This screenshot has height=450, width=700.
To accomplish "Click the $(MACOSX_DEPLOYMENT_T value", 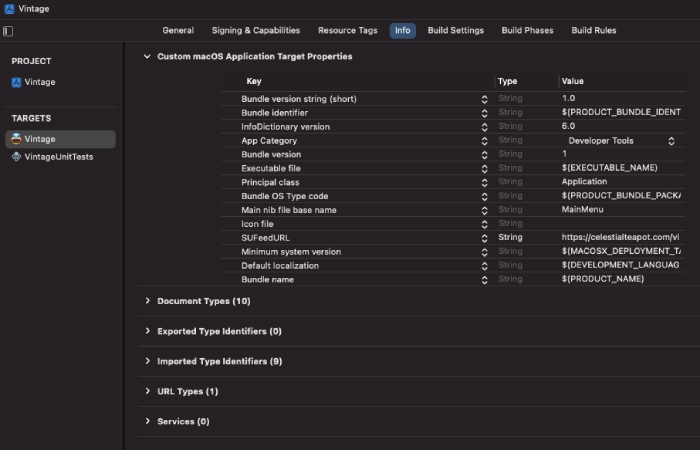I will (x=621, y=251).
